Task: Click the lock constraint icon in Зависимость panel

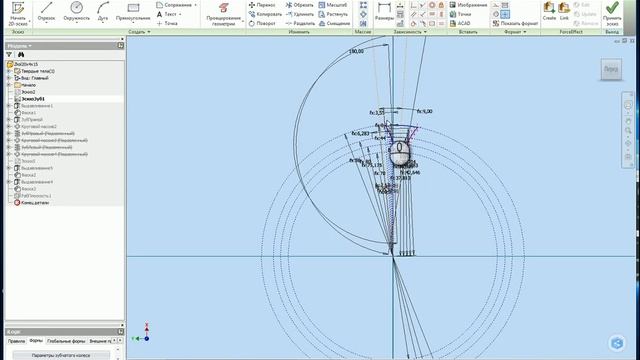Action: pyautogui.click(x=441, y=5)
